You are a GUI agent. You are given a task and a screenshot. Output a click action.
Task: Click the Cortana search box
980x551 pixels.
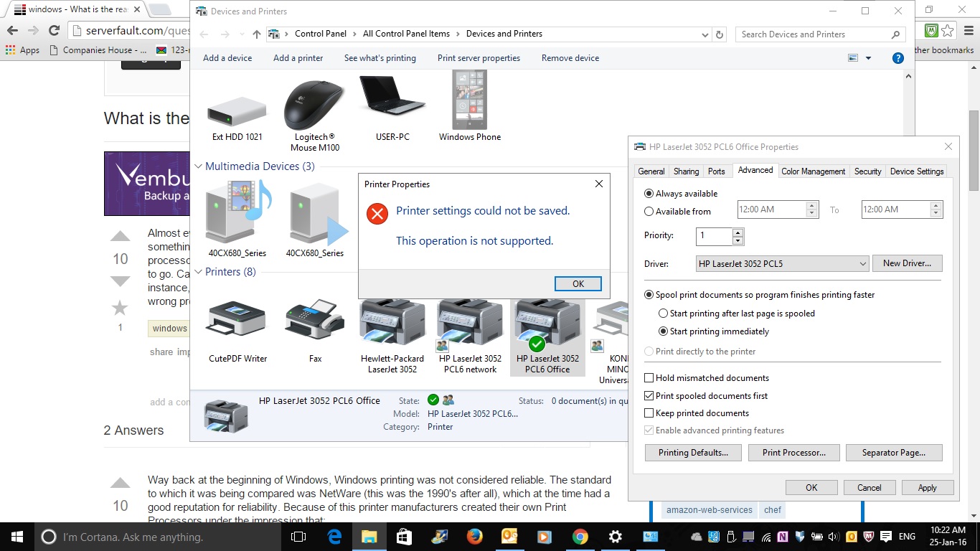[158, 537]
